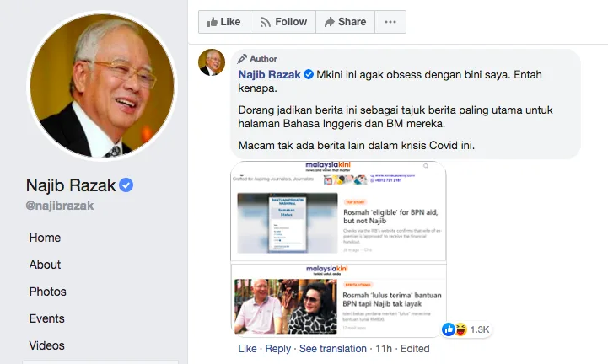The width and height of the screenshot is (608, 364).
Task: Open the Photos section
Action: [48, 292]
